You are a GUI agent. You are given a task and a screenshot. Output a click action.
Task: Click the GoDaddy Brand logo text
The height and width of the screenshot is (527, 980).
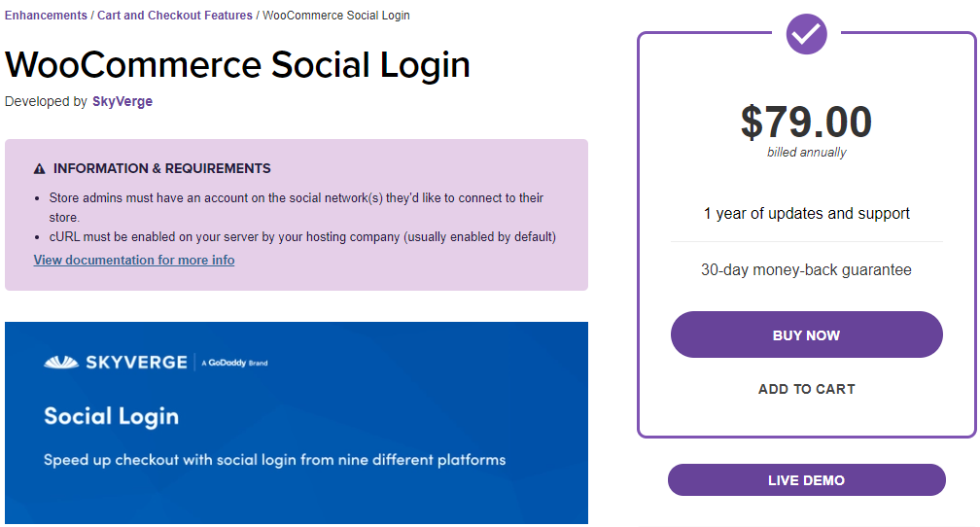[235, 363]
